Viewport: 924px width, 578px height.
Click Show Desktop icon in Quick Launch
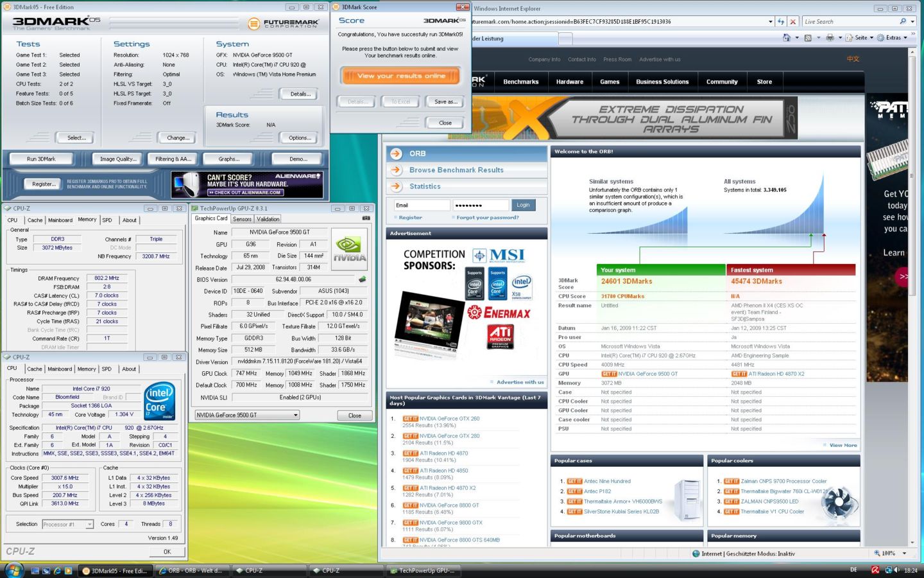click(x=35, y=570)
